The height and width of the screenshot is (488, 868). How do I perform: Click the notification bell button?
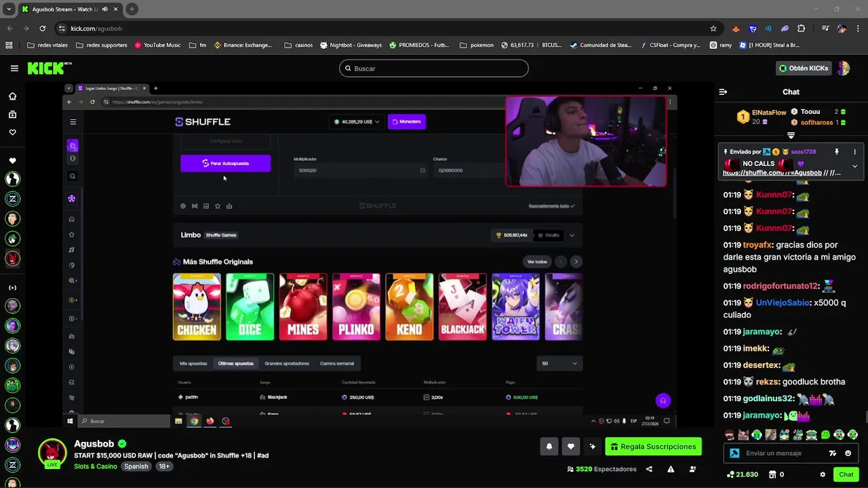point(549,447)
